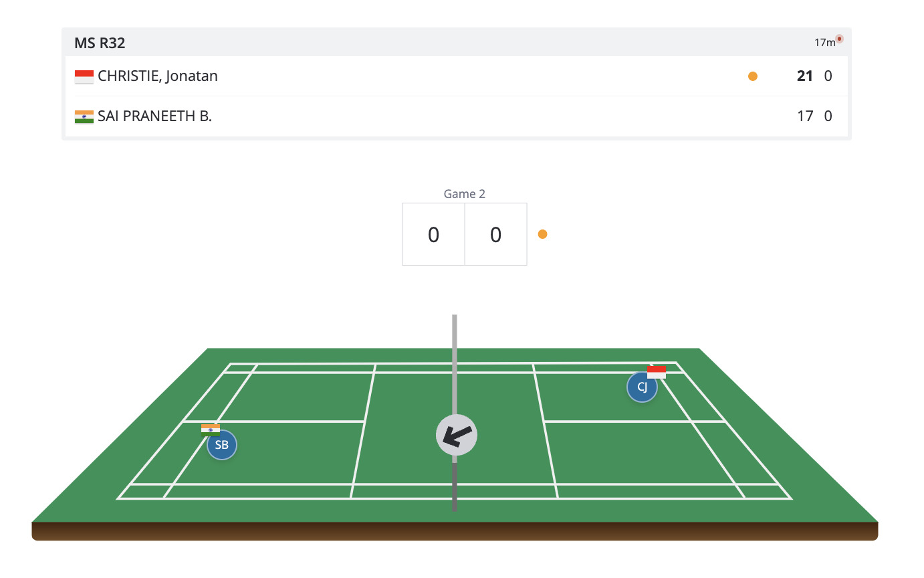Viewport: 924px width, 578px height.
Task: Click the left Game 2 score box
Action: coord(433,235)
